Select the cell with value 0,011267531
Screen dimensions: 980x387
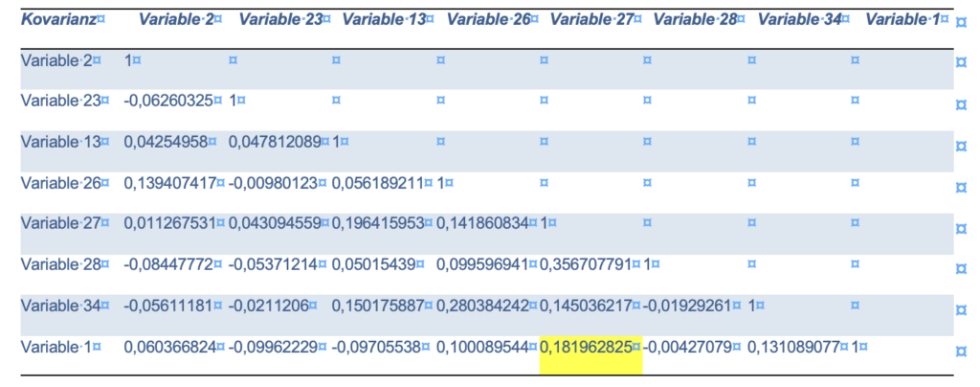[170, 223]
